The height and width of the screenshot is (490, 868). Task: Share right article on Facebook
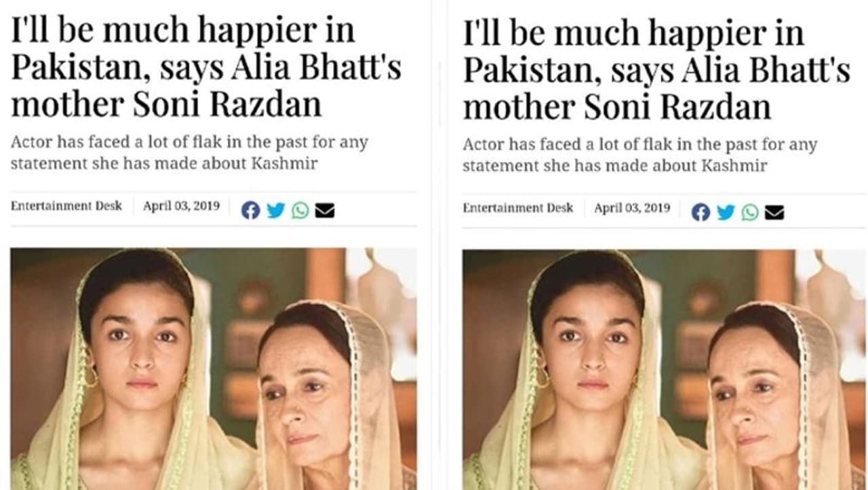[x=701, y=212]
